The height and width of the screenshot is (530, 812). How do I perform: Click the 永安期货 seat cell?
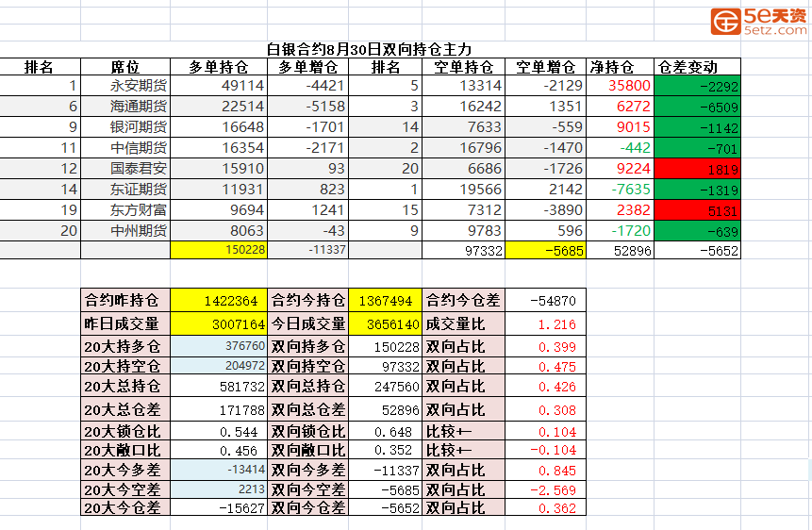point(125,86)
